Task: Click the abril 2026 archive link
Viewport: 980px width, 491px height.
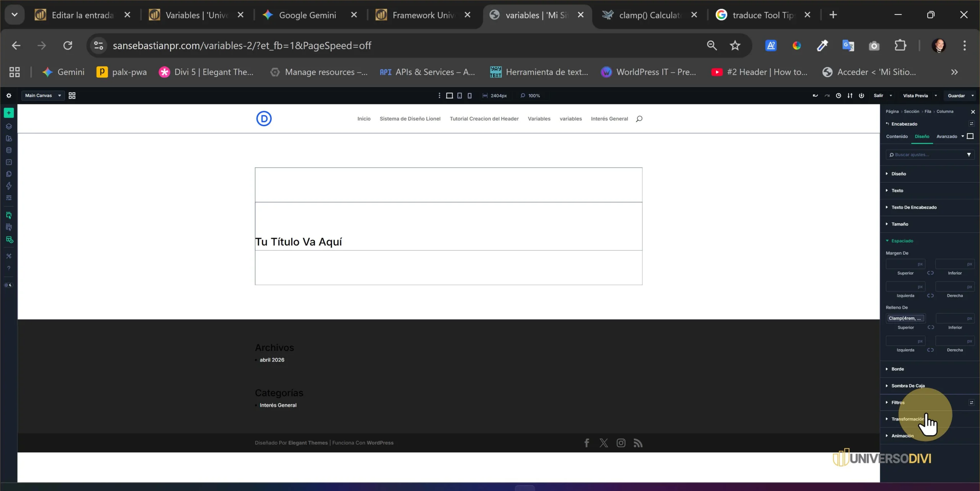Action: 272,360
